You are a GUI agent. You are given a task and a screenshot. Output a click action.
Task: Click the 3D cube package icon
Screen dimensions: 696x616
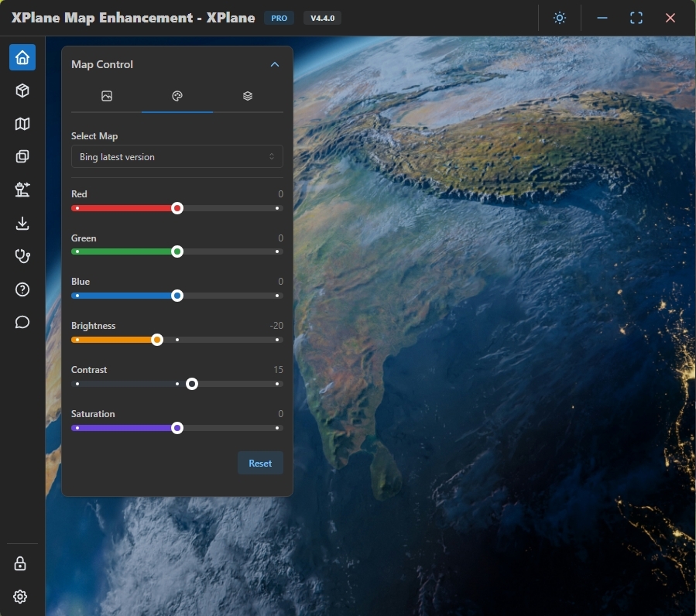(22, 91)
